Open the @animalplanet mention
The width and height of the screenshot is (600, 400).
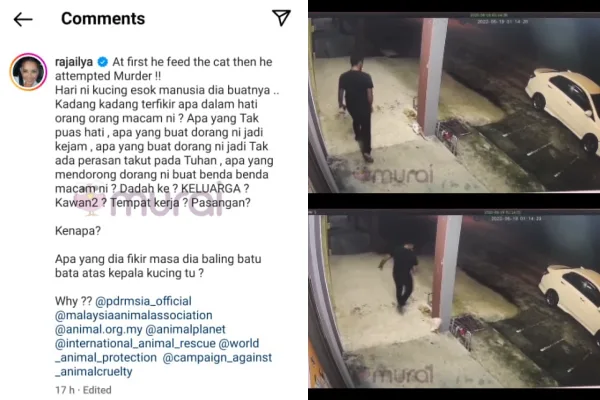(x=186, y=330)
